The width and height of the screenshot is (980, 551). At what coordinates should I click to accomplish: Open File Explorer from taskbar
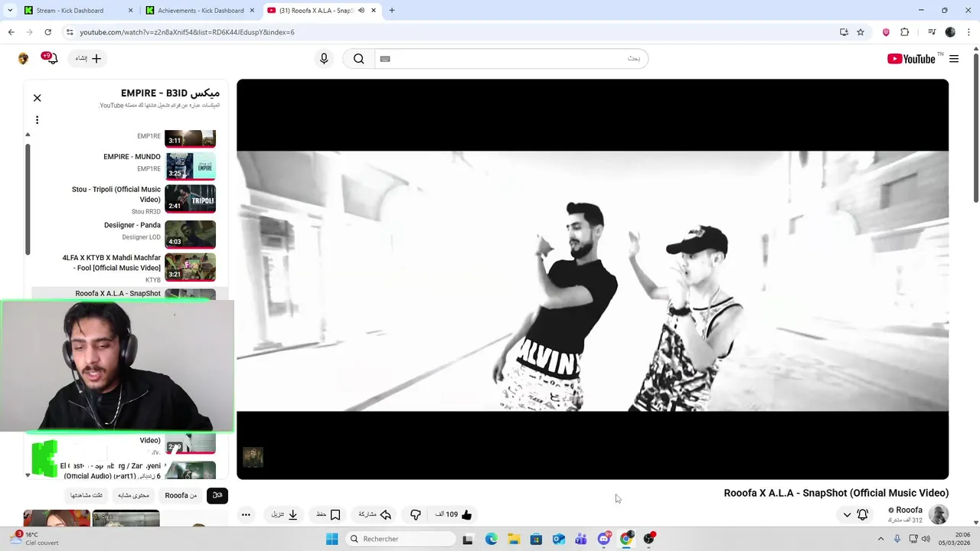(x=514, y=539)
